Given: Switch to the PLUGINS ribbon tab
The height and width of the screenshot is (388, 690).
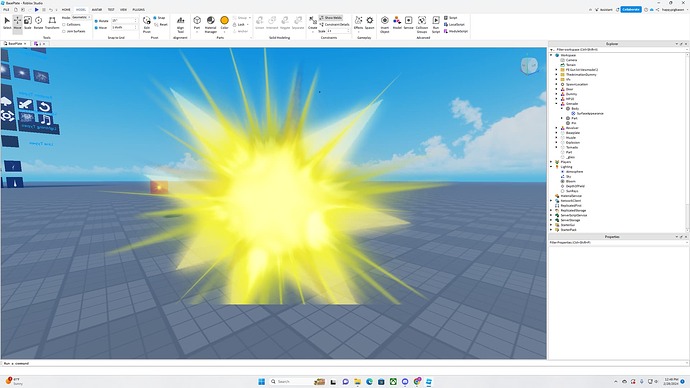Looking at the screenshot, I should [x=139, y=9].
